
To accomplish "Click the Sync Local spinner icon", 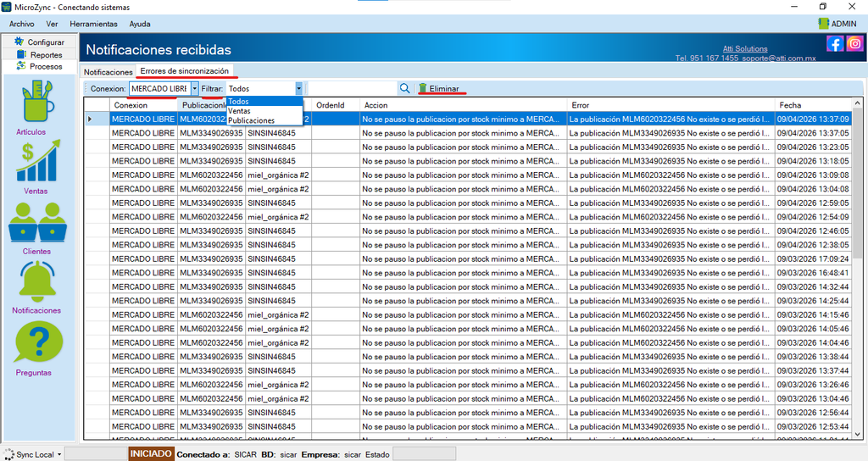I will coord(8,454).
